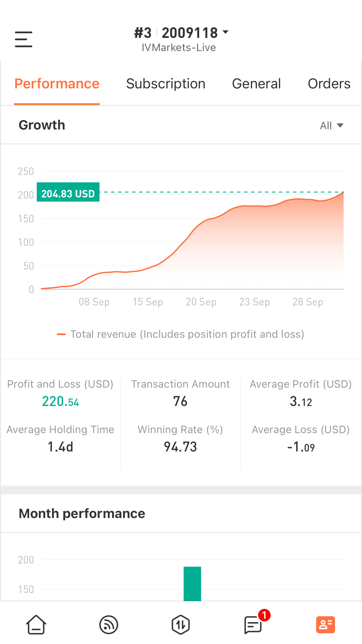Tap the Profit and Loss 220.54 value

coord(60,402)
